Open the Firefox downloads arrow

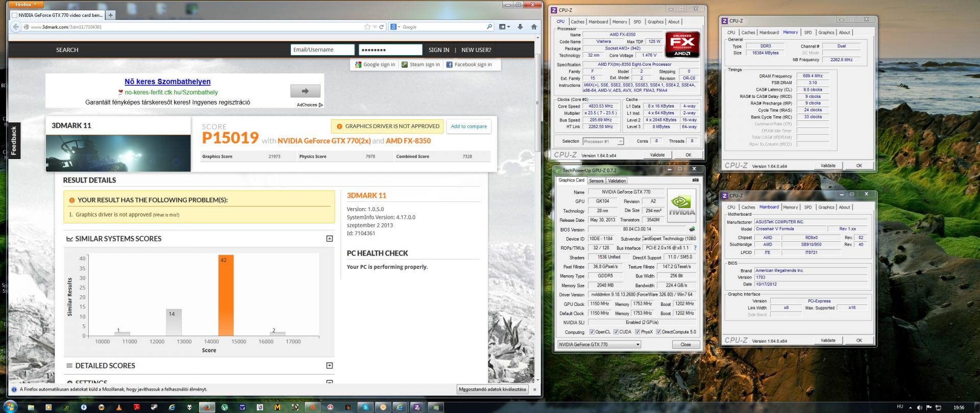pyautogui.click(x=520, y=27)
